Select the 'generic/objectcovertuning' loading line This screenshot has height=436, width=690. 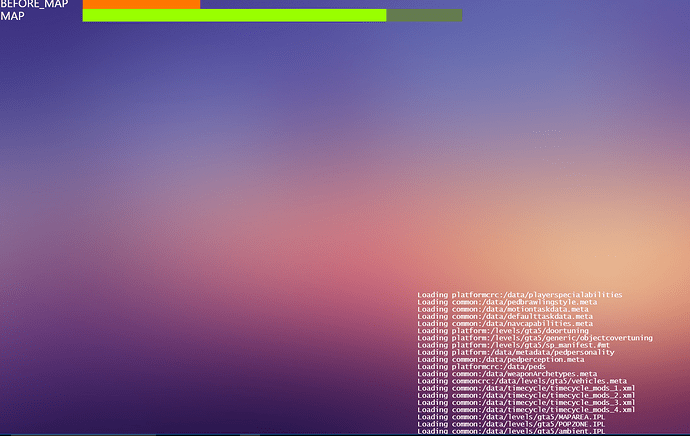[535, 338]
